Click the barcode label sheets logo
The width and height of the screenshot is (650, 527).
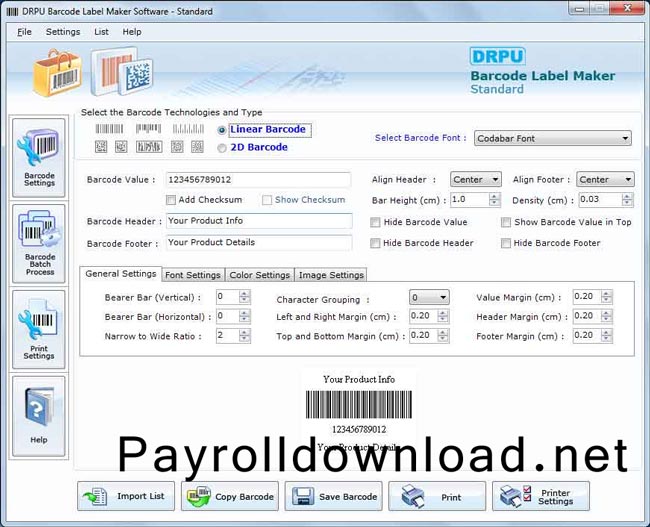[122, 71]
